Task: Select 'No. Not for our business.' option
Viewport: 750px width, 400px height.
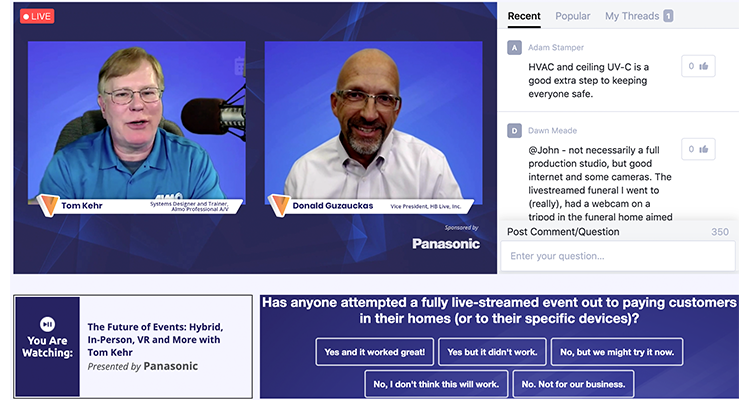Action: click(573, 384)
